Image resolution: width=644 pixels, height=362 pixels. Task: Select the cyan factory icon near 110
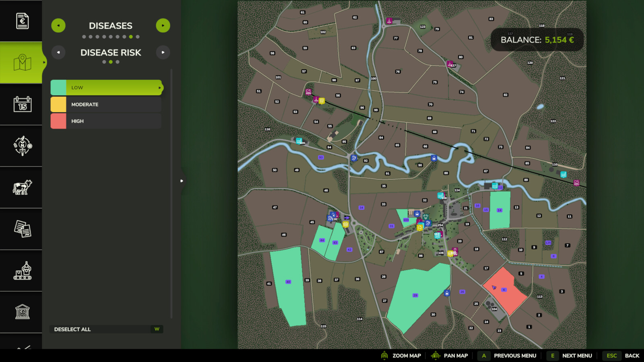pyautogui.click(x=563, y=175)
